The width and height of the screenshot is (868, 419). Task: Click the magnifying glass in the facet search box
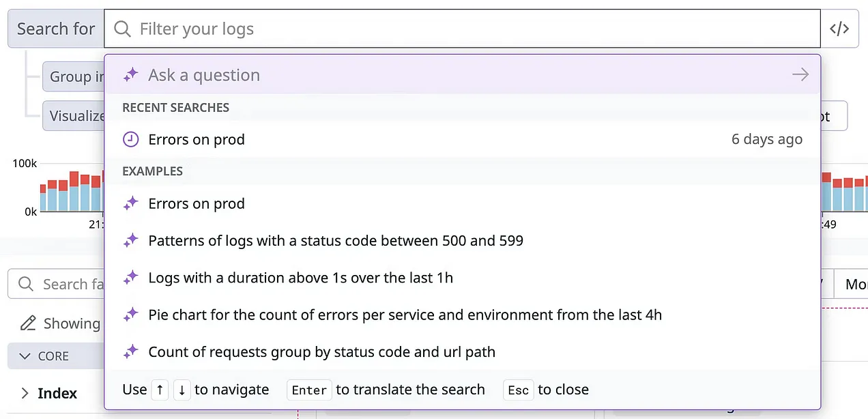click(25, 284)
